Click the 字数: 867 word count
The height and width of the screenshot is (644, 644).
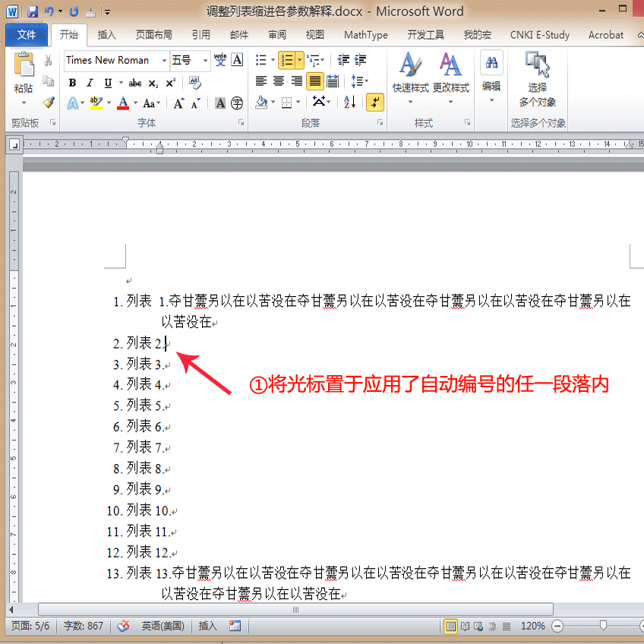[84, 626]
